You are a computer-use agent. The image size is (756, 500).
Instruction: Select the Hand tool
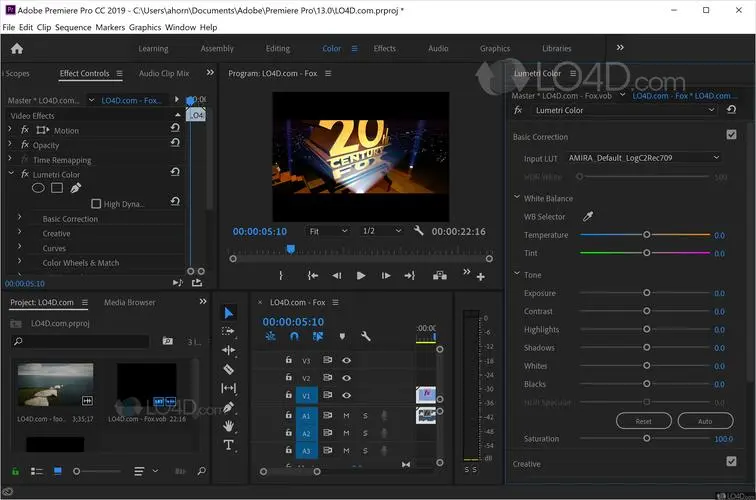[x=228, y=426]
